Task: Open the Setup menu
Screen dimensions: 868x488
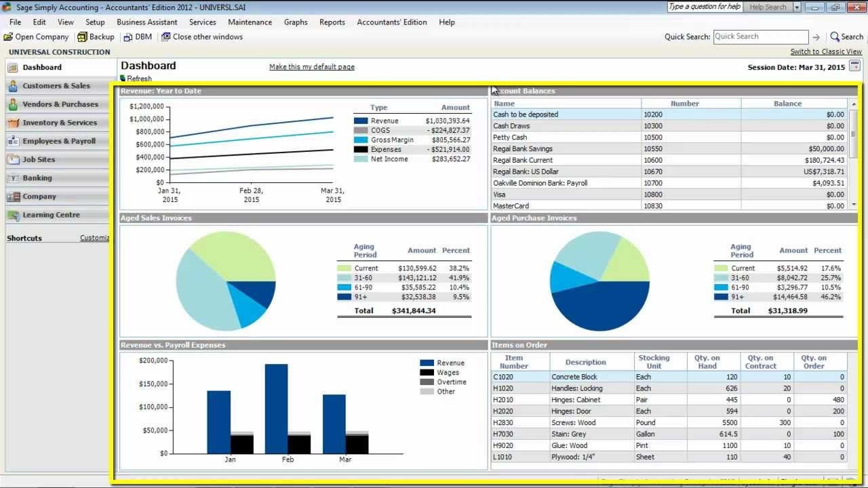Action: (95, 22)
